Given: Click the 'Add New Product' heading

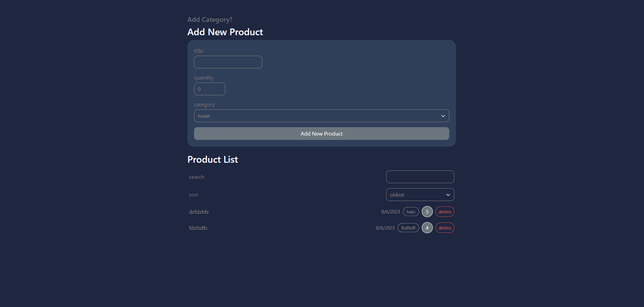Looking at the screenshot, I should [225, 32].
